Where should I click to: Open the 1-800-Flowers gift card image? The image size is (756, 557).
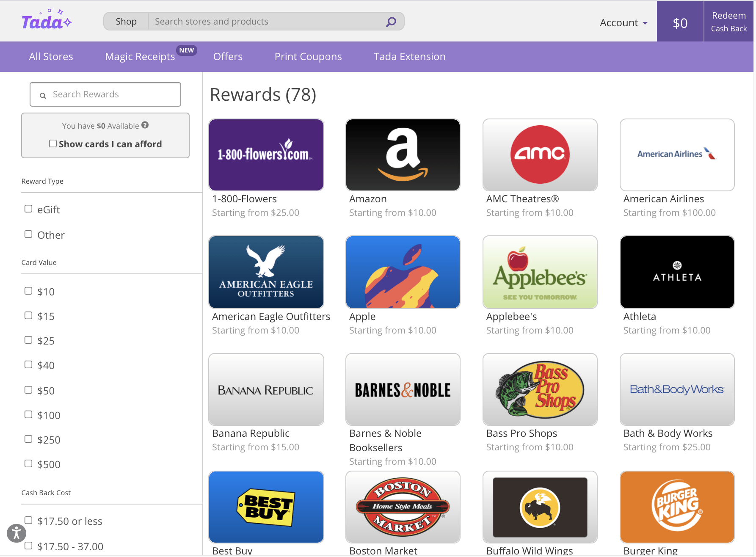(266, 155)
